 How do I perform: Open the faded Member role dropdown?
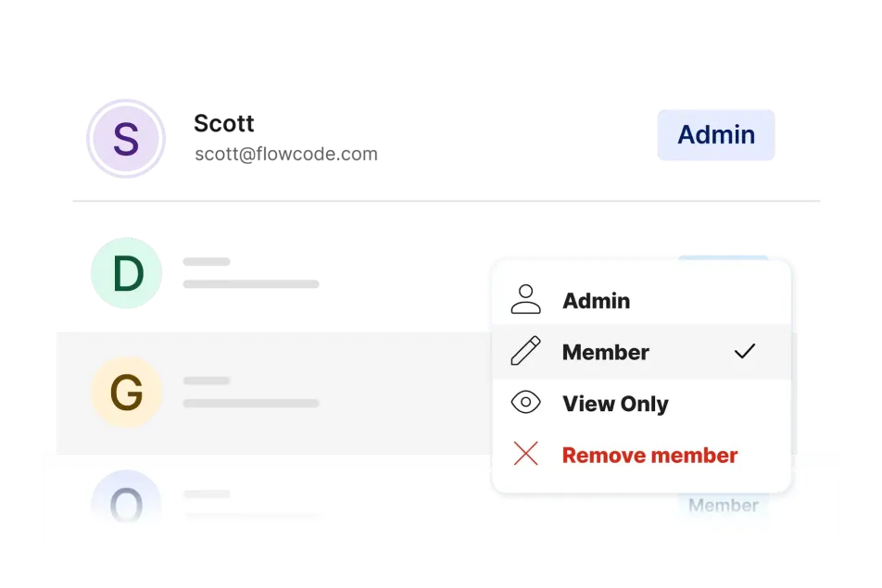click(724, 506)
